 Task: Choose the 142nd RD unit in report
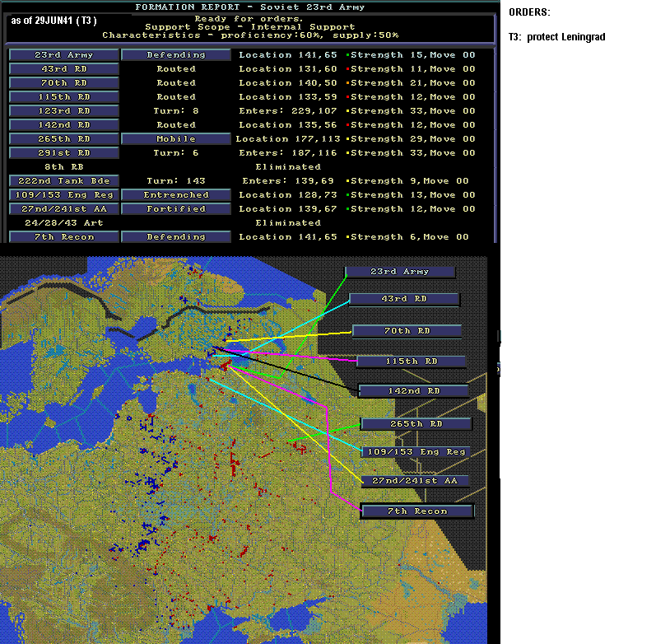(x=64, y=125)
